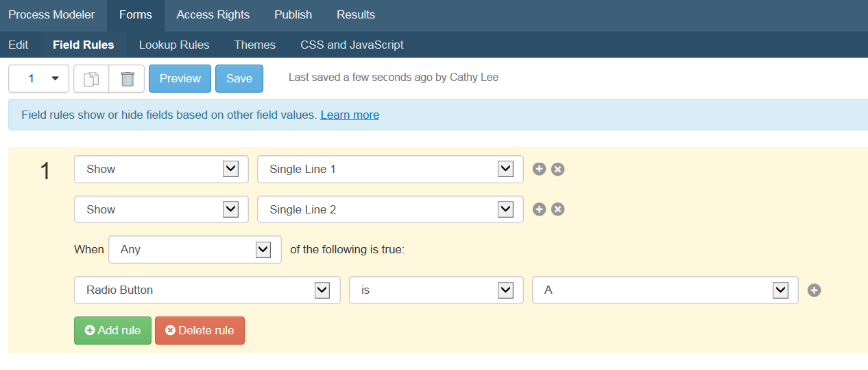
Task: Add condition next to Radio Button row
Action: point(815,290)
